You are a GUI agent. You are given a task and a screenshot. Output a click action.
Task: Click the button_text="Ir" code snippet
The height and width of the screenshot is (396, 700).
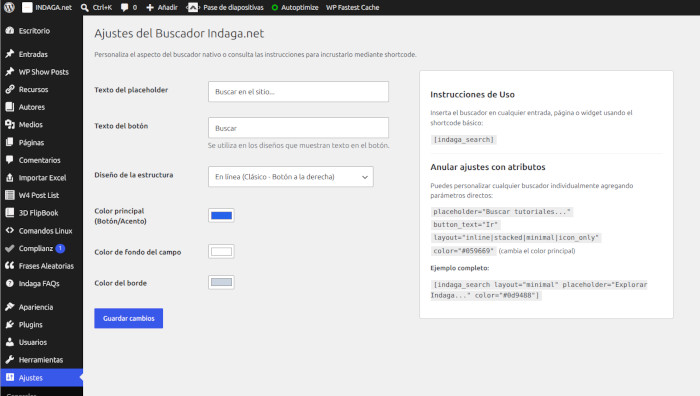465,225
